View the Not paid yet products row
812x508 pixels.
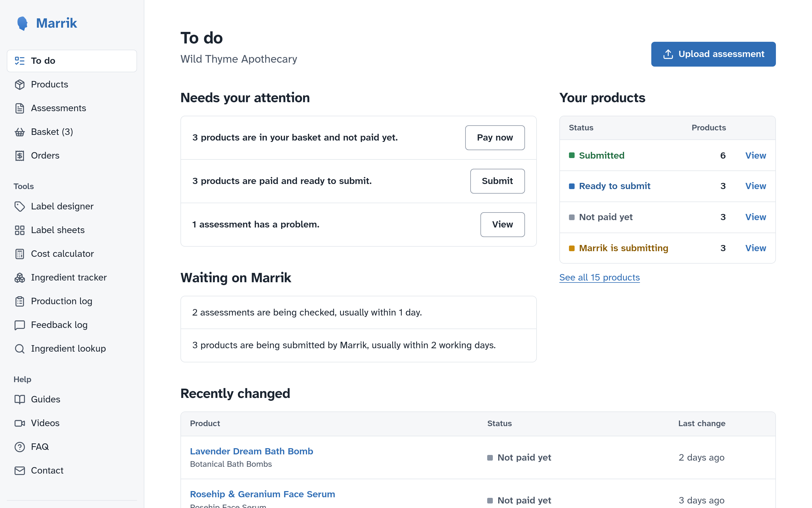coord(756,217)
